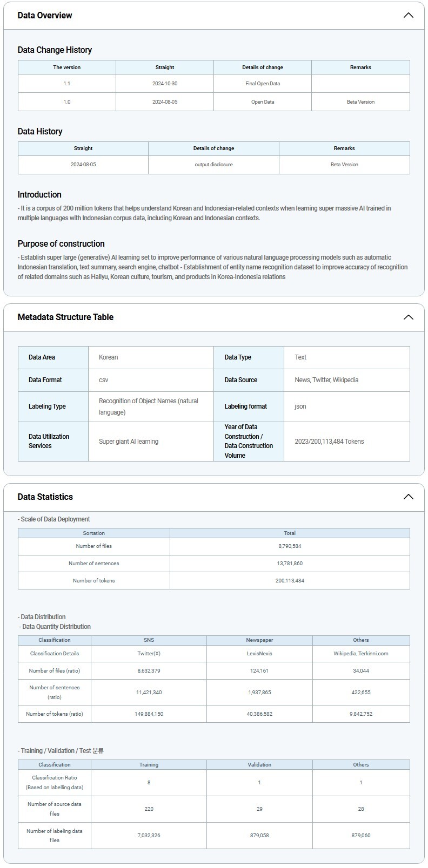Click the Metadata Structure Table title
The width and height of the screenshot is (428, 868).
tap(65, 317)
